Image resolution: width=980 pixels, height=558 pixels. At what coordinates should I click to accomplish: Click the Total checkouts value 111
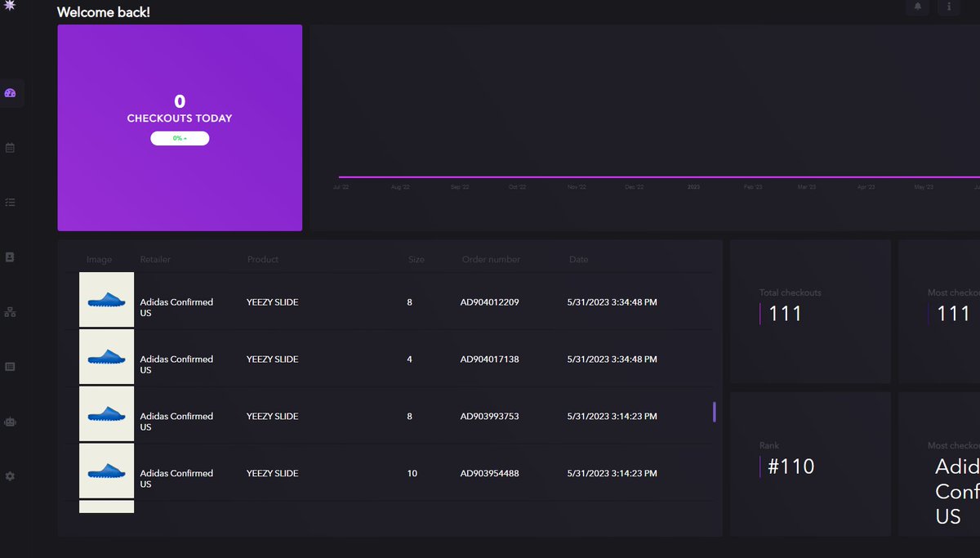pyautogui.click(x=786, y=314)
